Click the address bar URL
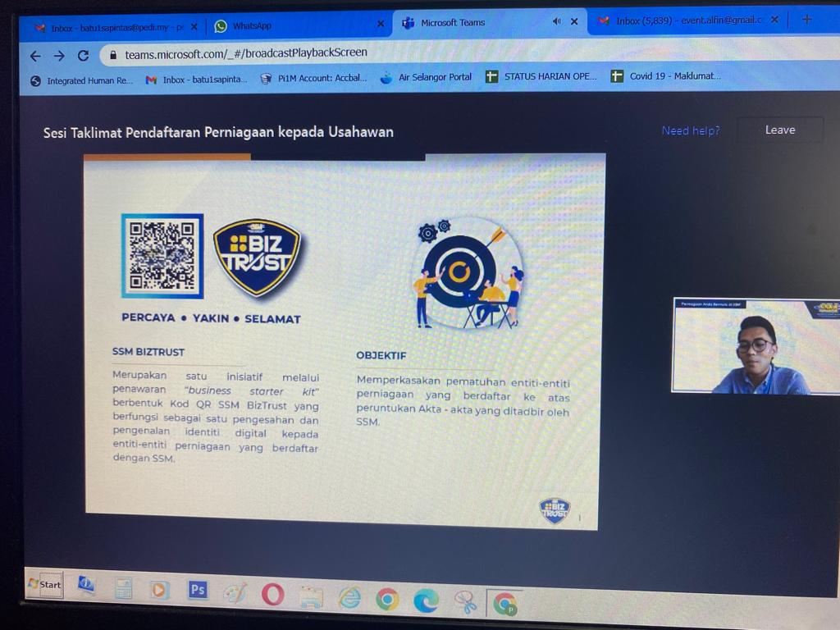 coord(246,53)
